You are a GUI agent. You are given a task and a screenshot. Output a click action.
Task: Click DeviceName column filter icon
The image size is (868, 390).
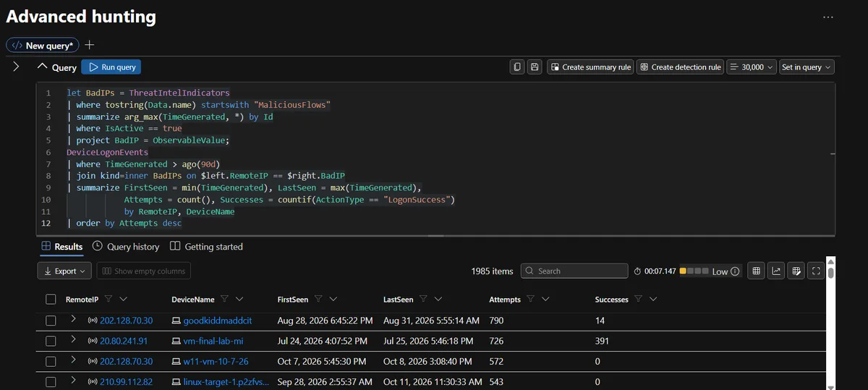pyautogui.click(x=225, y=299)
